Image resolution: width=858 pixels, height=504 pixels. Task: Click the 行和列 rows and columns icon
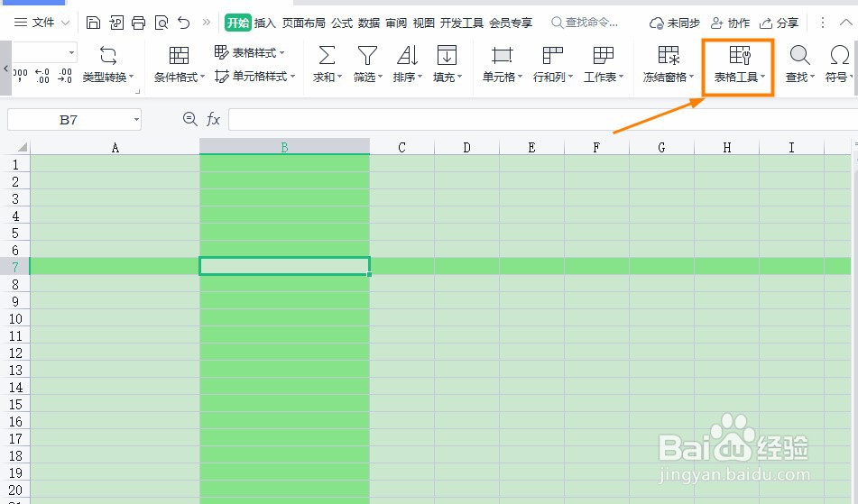[x=552, y=55]
